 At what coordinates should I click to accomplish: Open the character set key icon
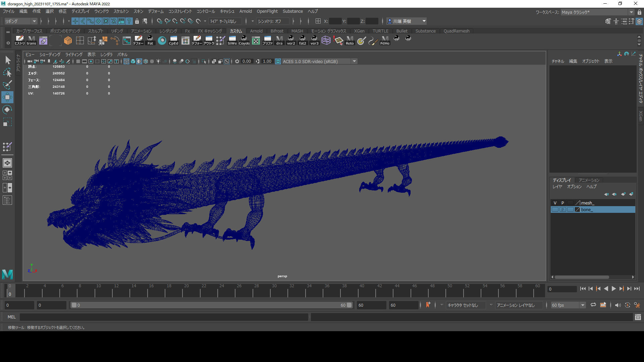pos(428,305)
